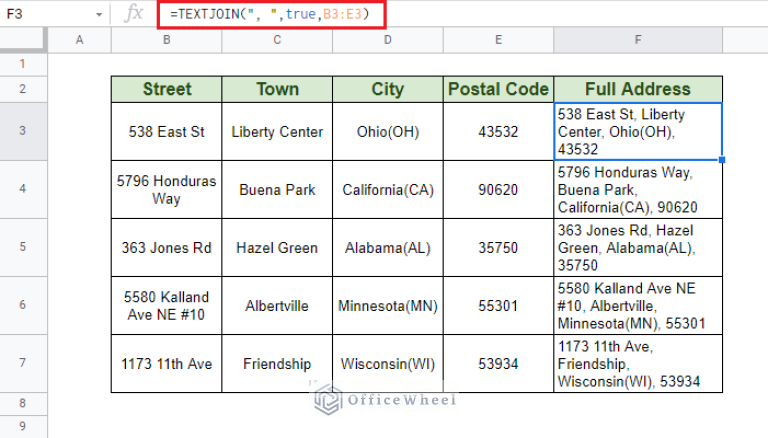Click the City header cell
This screenshot has height=438, width=768.
click(388, 89)
